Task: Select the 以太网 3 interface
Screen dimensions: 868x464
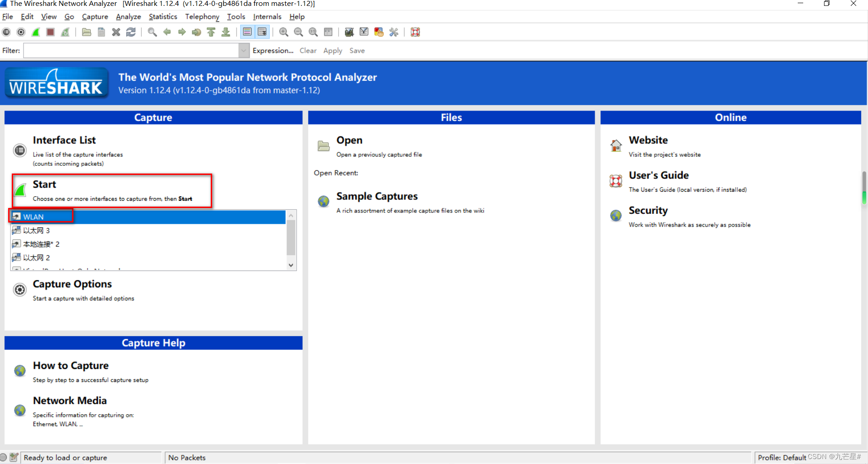Action: point(148,231)
